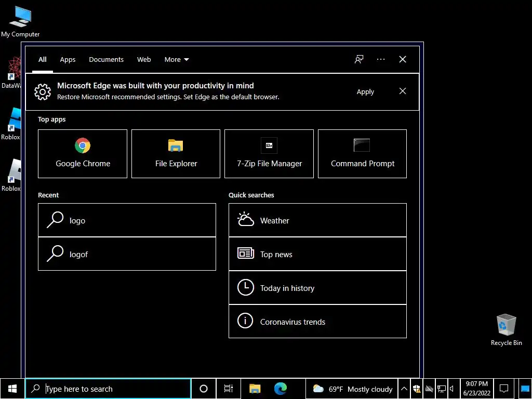Select the Recycle Bin desktop icon
The height and width of the screenshot is (399, 532).
(506, 330)
